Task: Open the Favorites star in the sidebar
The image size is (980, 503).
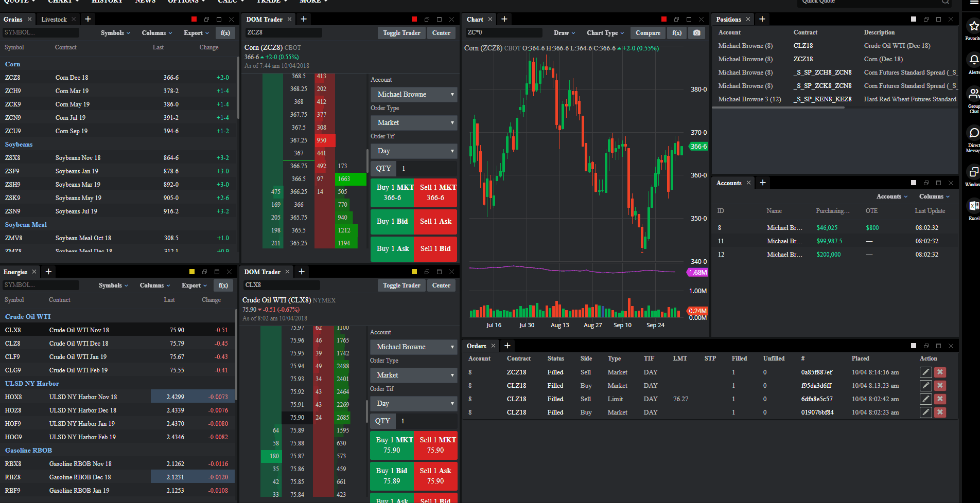Action: pyautogui.click(x=973, y=26)
